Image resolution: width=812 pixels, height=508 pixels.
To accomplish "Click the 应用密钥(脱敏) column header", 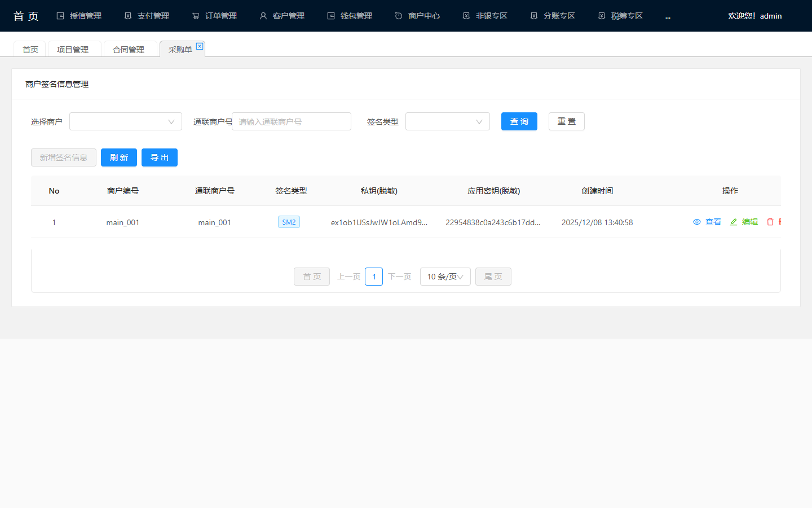I will coord(493,191).
